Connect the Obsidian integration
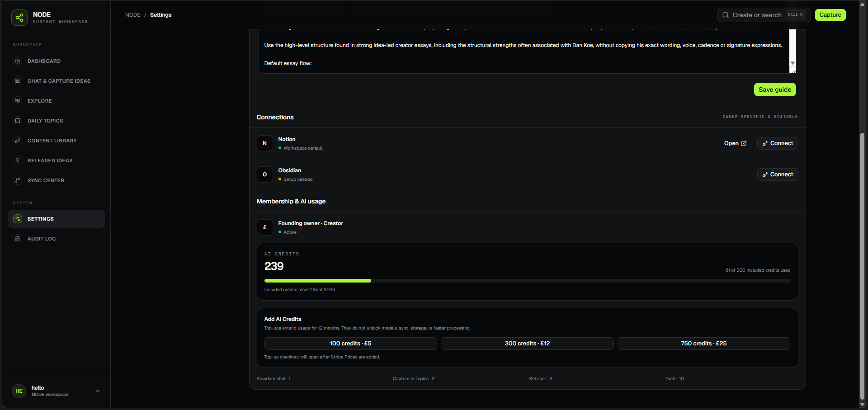The height and width of the screenshot is (410, 868). click(778, 174)
